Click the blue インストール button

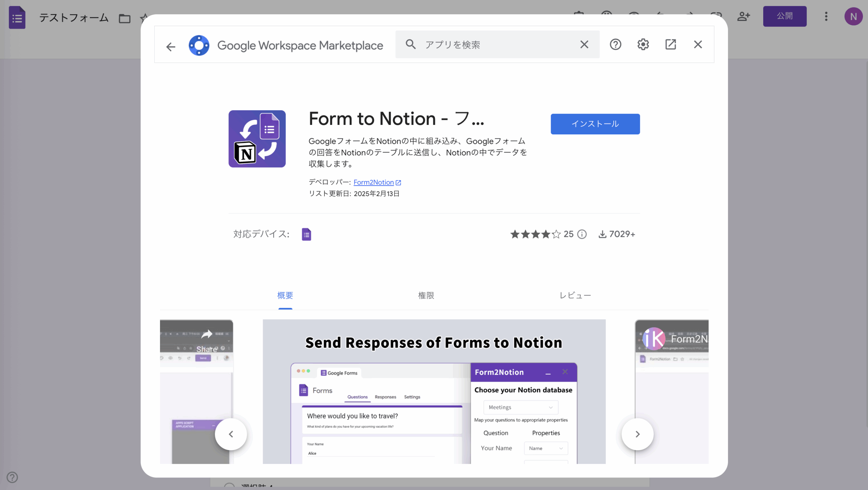click(595, 124)
